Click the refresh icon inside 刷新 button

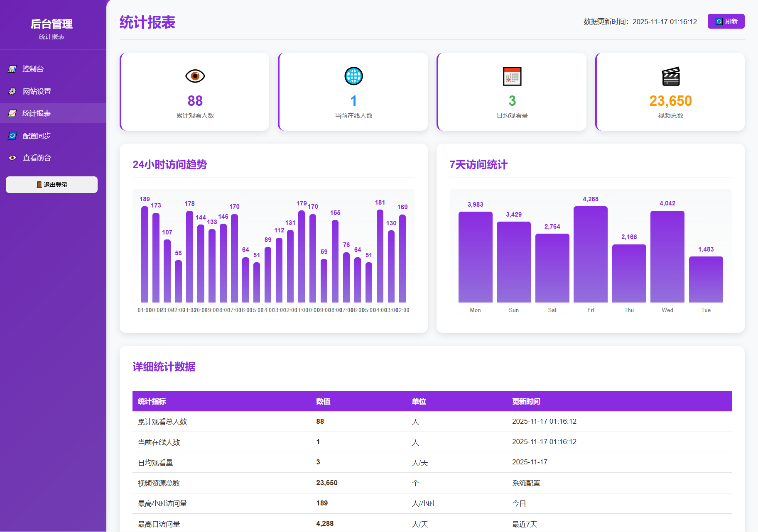pyautogui.click(x=718, y=21)
